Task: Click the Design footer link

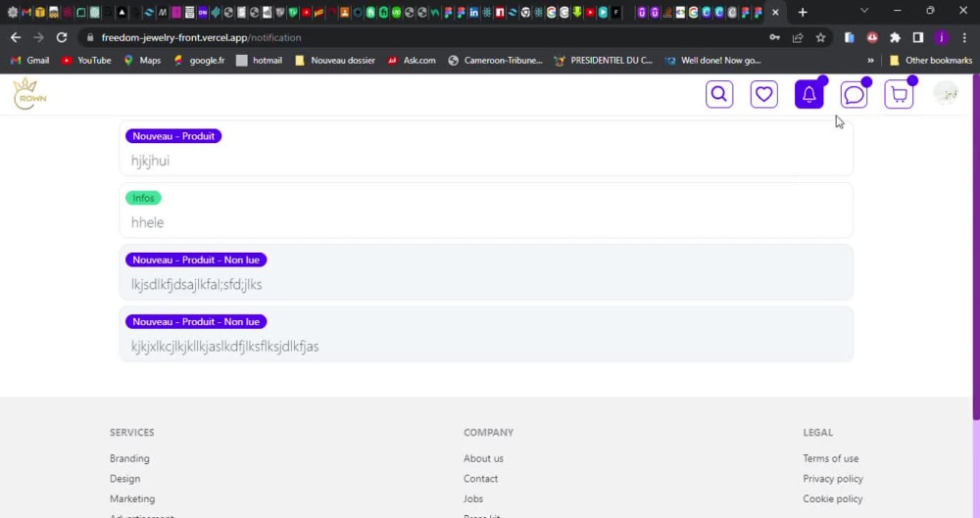Action: 125,479
